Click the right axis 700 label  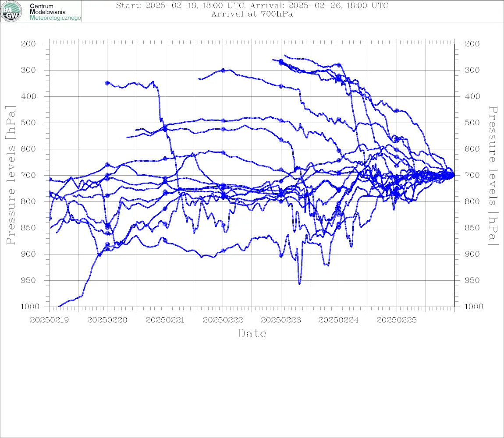[x=472, y=176]
